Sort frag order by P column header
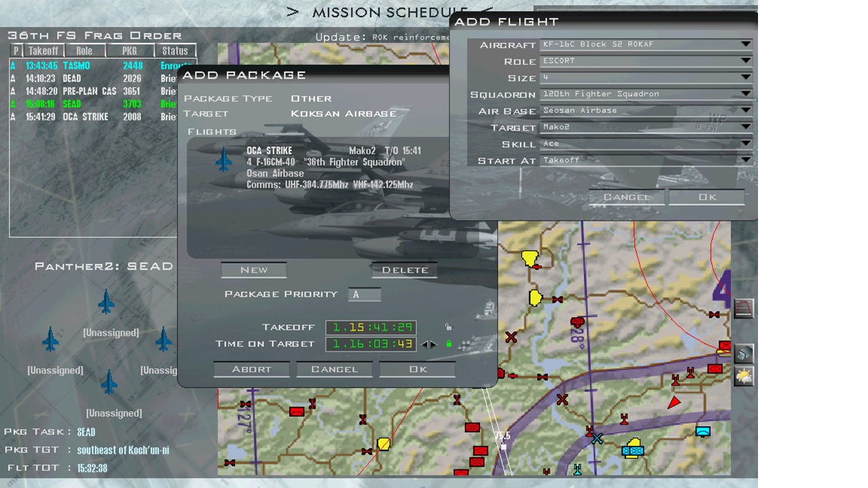Viewport: 868px width, 488px height. point(16,51)
